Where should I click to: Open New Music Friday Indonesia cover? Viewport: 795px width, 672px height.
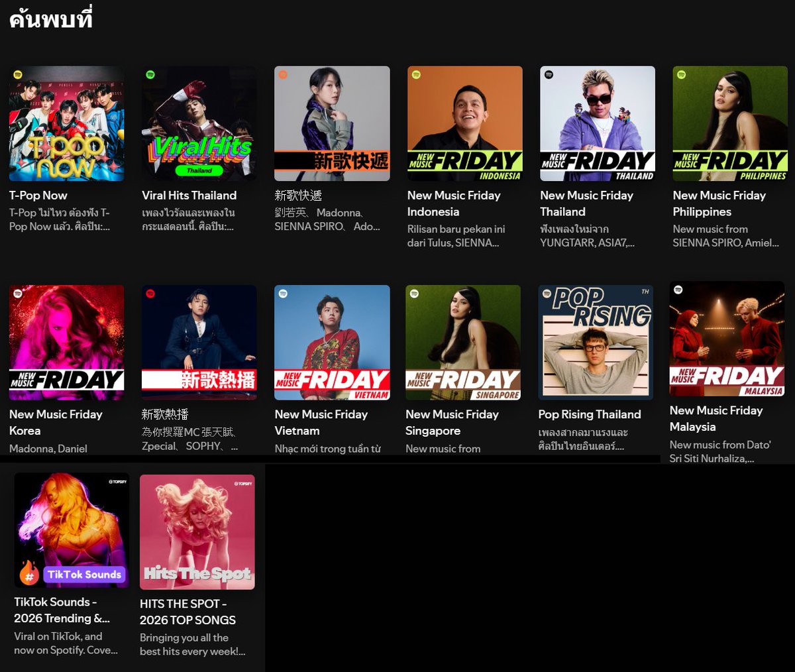tap(464, 123)
